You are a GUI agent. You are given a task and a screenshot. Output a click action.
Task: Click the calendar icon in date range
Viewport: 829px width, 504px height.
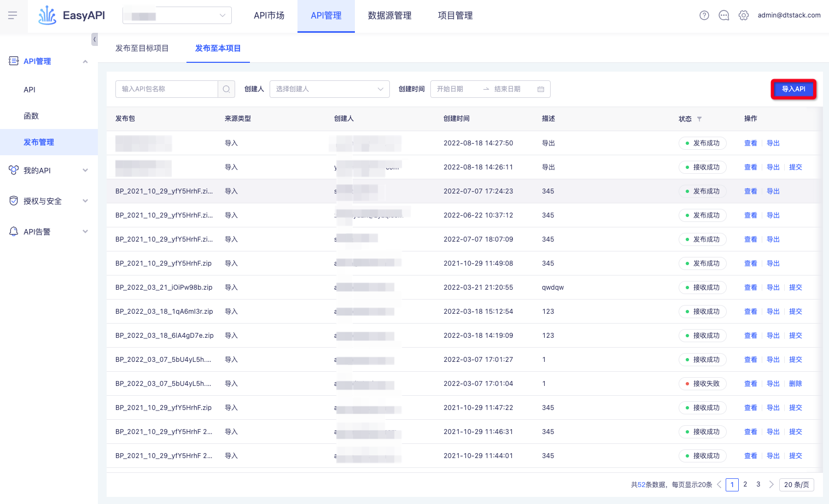coord(541,89)
